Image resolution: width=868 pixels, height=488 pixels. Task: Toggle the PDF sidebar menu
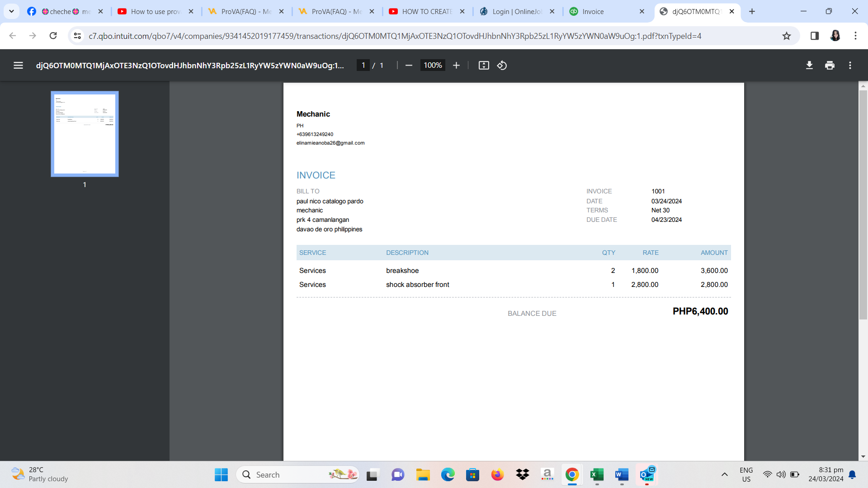click(18, 66)
